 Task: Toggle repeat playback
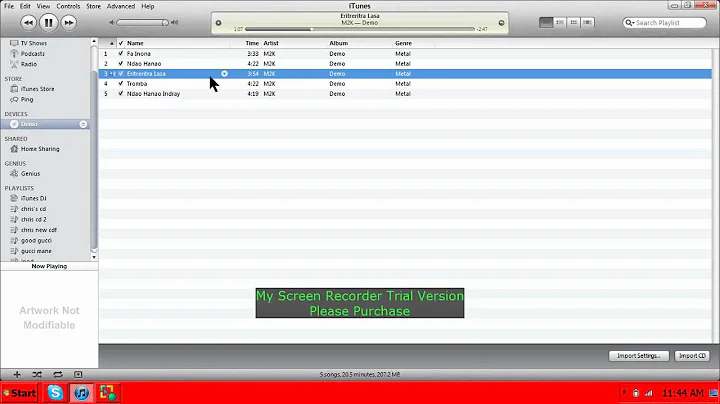pos(57,375)
